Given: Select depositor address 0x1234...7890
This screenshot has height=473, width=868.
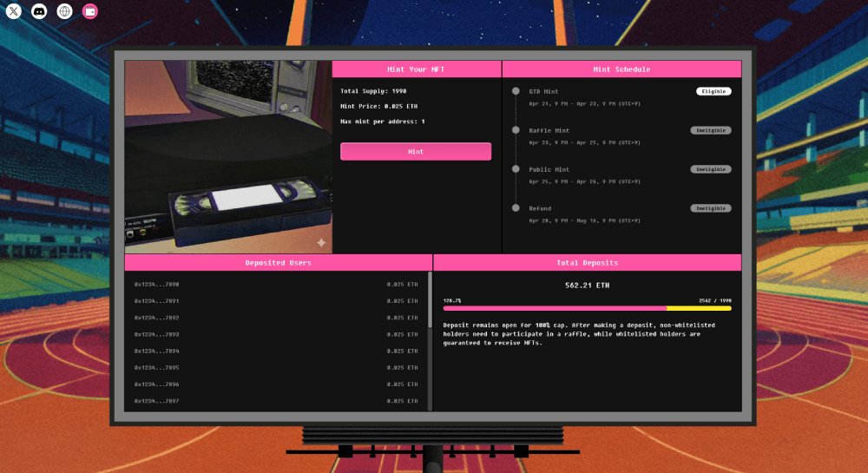Looking at the screenshot, I should pyautogui.click(x=156, y=284).
